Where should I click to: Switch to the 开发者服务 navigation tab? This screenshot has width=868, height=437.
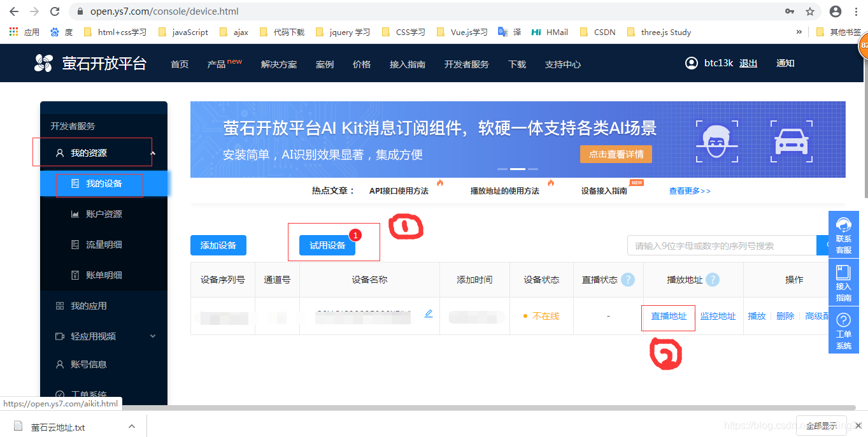466,63
